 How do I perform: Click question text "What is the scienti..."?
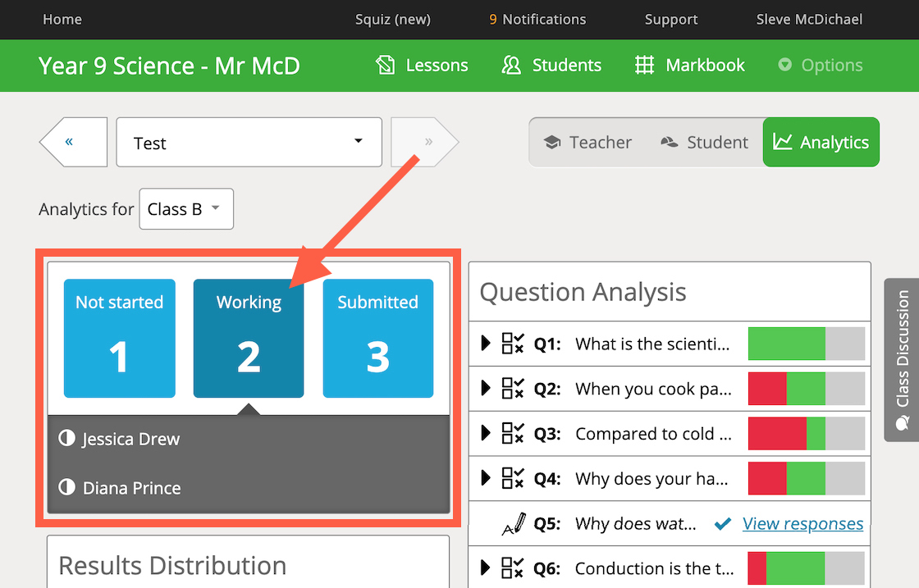pos(652,344)
